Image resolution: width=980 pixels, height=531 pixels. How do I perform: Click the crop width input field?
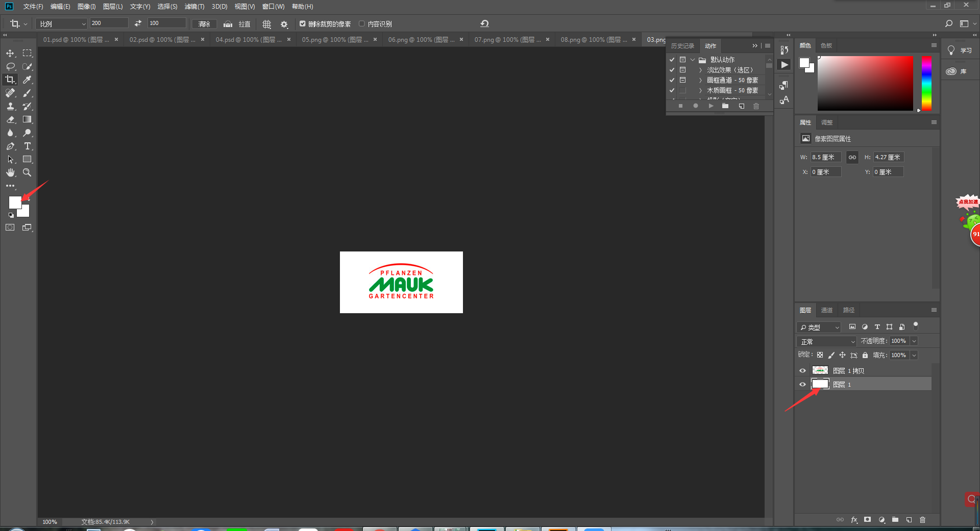(109, 23)
